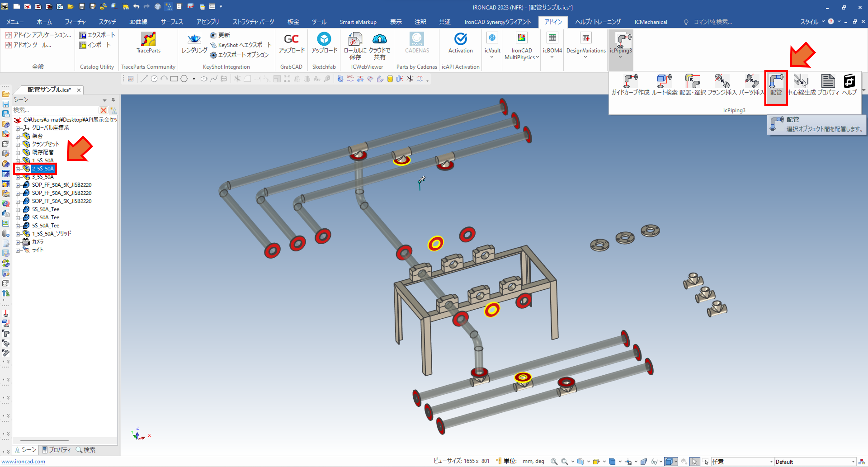Click the エクスポート button in Catalog Utility
Screen dimensions: 868x467
[97, 35]
